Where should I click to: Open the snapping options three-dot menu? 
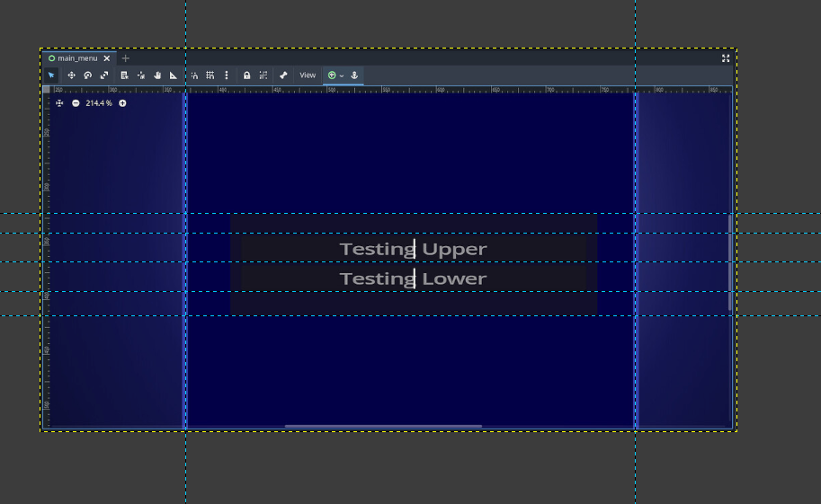pos(227,75)
